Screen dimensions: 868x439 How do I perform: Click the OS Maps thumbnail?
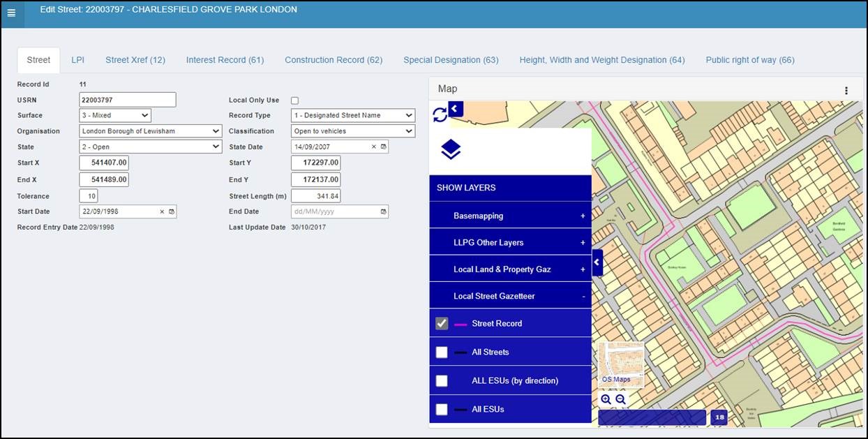click(x=621, y=364)
